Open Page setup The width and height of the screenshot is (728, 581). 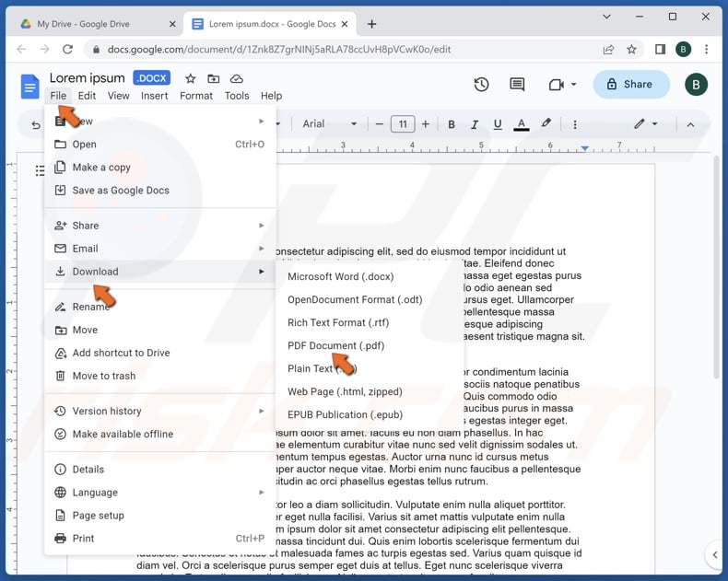click(160, 516)
